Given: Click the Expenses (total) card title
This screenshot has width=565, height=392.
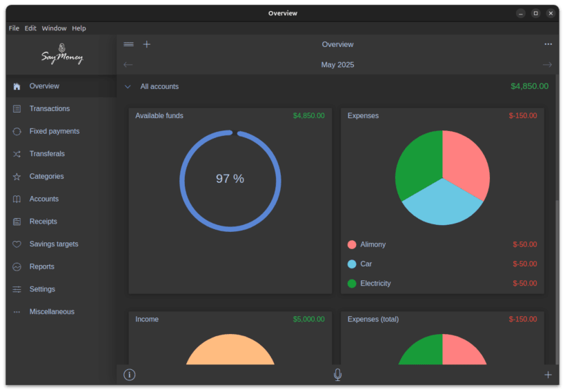Looking at the screenshot, I should pos(373,320).
